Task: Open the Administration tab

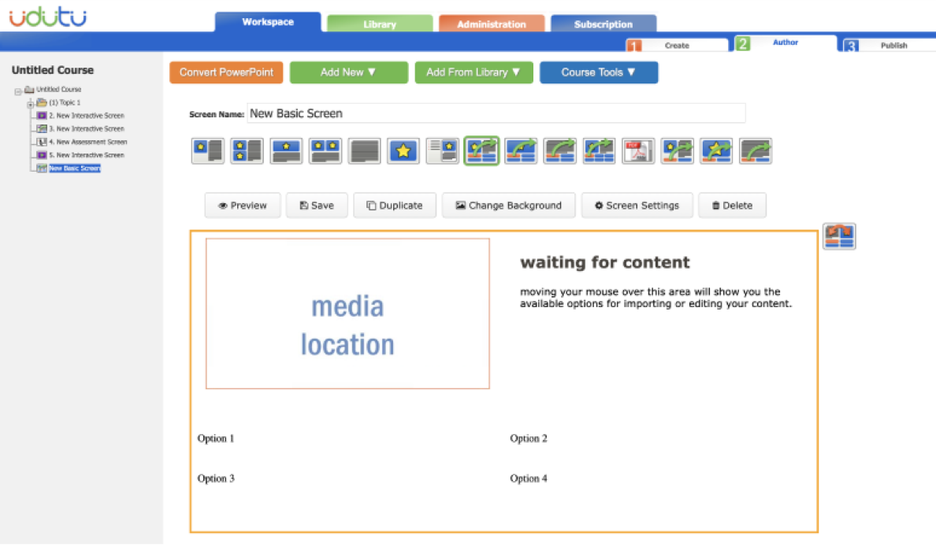Action: click(x=491, y=24)
